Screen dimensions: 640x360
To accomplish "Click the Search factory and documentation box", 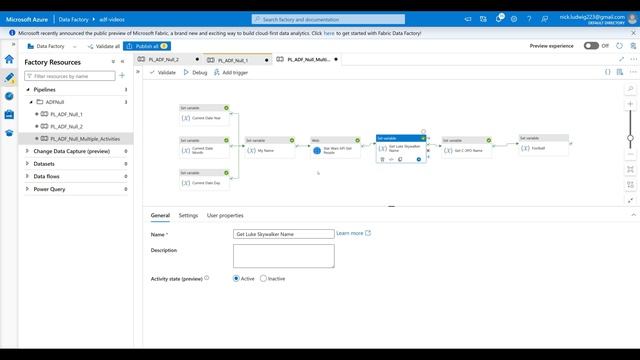I will click(x=328, y=19).
